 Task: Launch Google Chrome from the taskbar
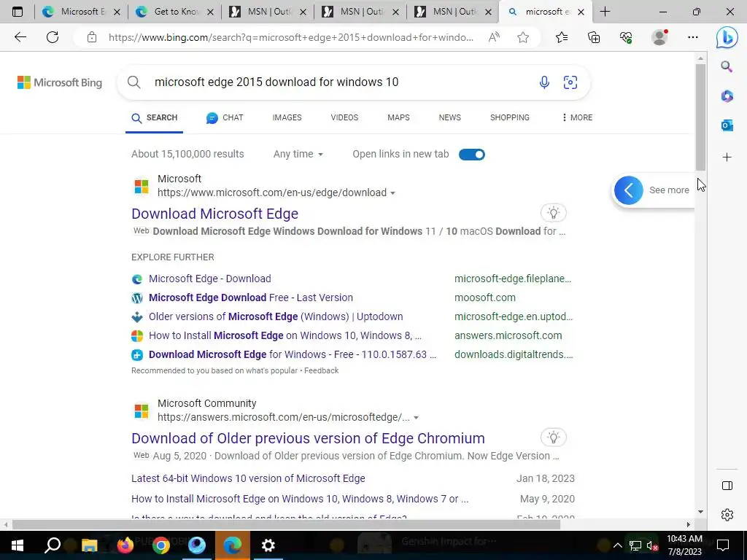point(161,545)
